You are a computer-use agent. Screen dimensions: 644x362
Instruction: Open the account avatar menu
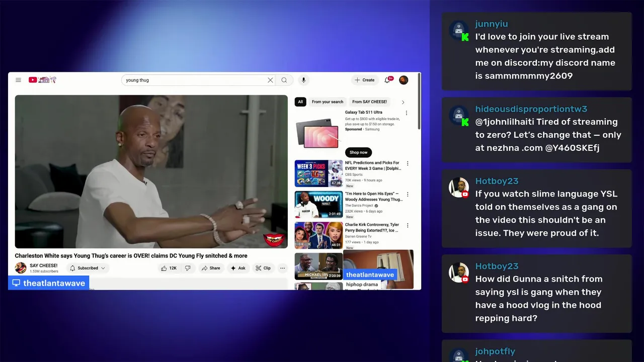(404, 80)
